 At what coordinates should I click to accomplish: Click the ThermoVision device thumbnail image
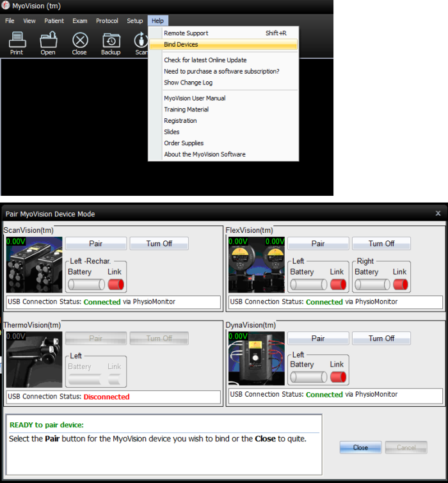click(x=34, y=360)
